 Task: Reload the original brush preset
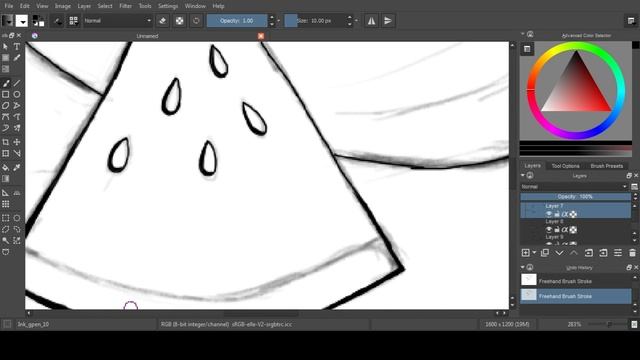click(196, 21)
